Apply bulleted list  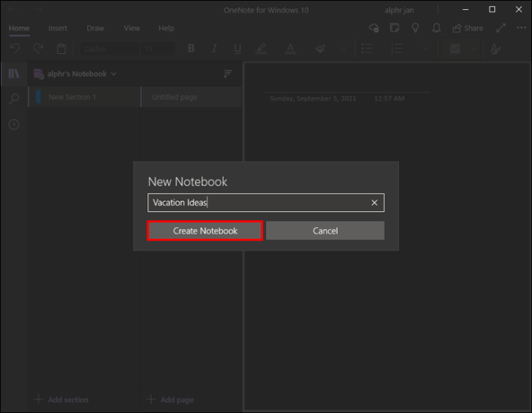point(367,49)
